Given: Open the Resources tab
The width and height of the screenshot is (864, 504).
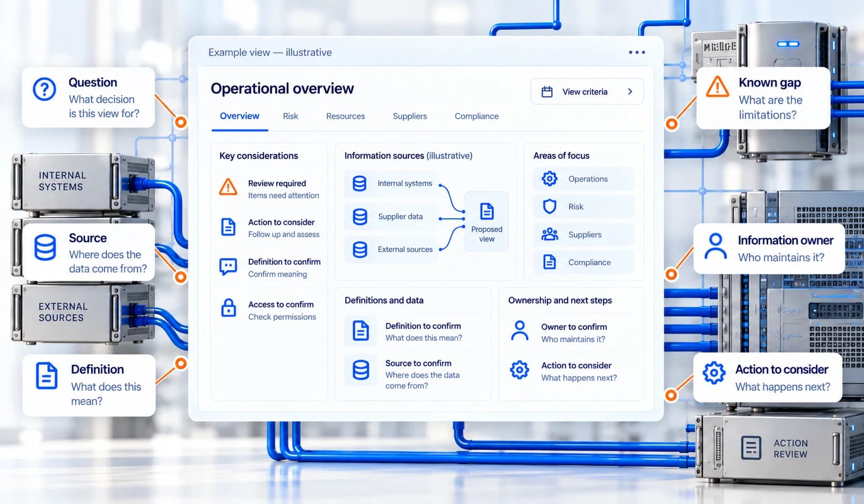Looking at the screenshot, I should [345, 116].
